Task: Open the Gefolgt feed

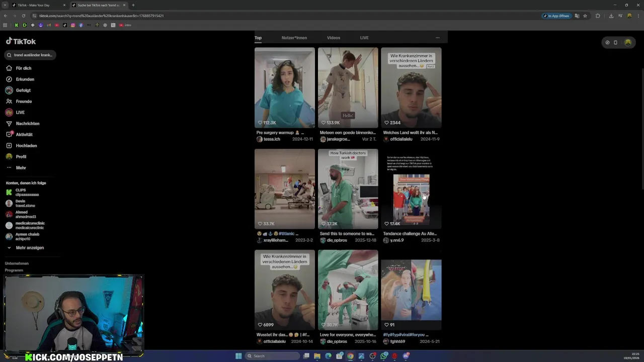Action: pos(18,90)
